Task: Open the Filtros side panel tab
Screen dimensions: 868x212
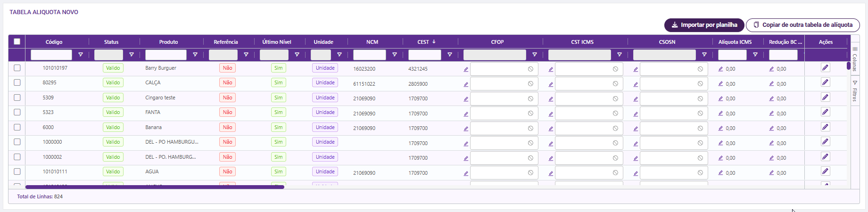Action: pyautogui.click(x=855, y=91)
